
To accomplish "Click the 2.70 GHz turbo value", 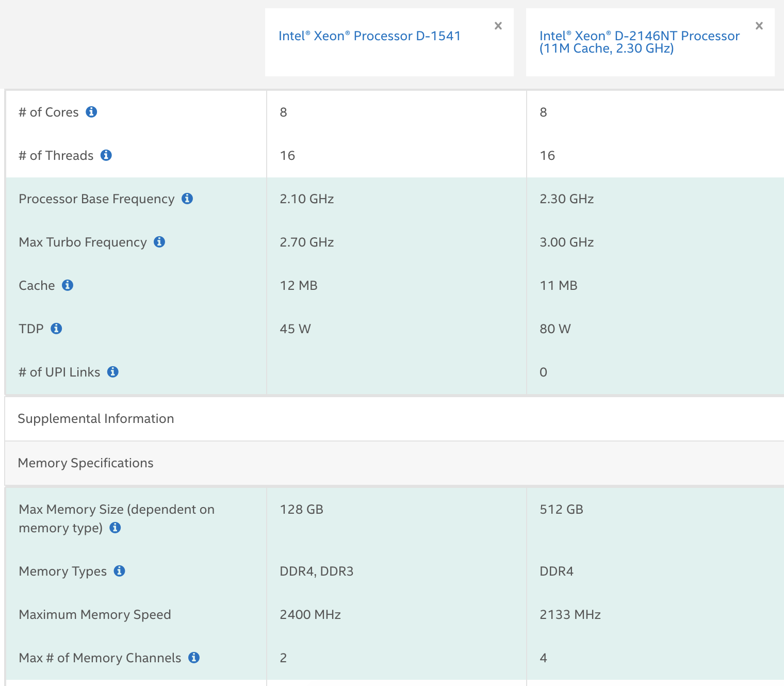I will coord(307,242).
